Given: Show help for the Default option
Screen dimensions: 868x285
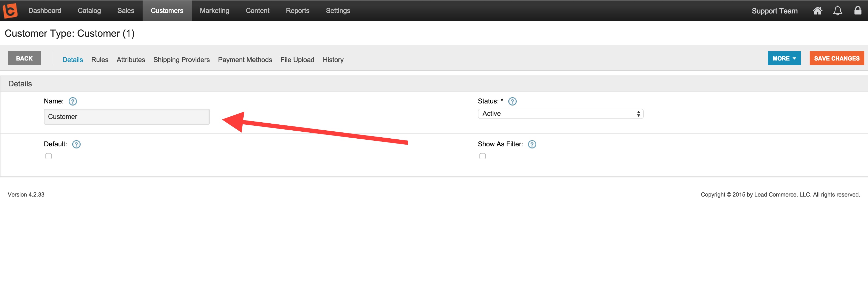Looking at the screenshot, I should coord(76,144).
